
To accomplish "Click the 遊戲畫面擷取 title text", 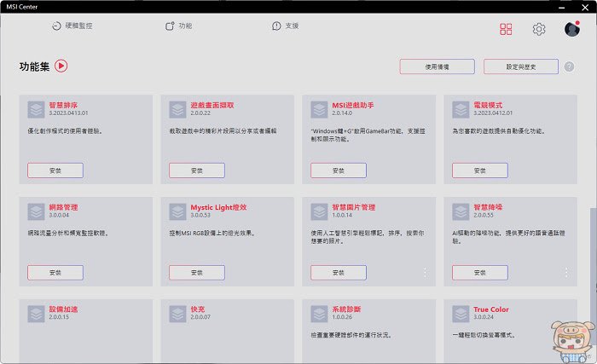I will [212, 105].
